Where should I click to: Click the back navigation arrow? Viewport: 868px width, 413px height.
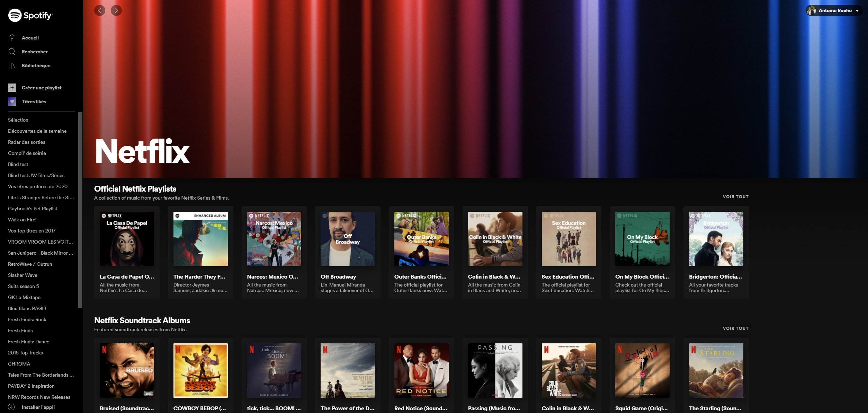[100, 10]
